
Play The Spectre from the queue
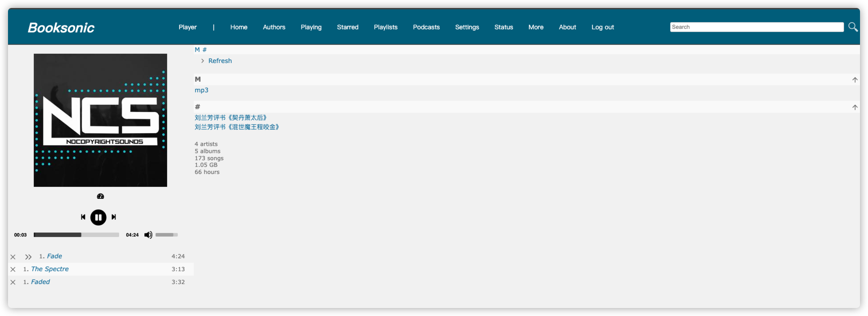pos(50,269)
